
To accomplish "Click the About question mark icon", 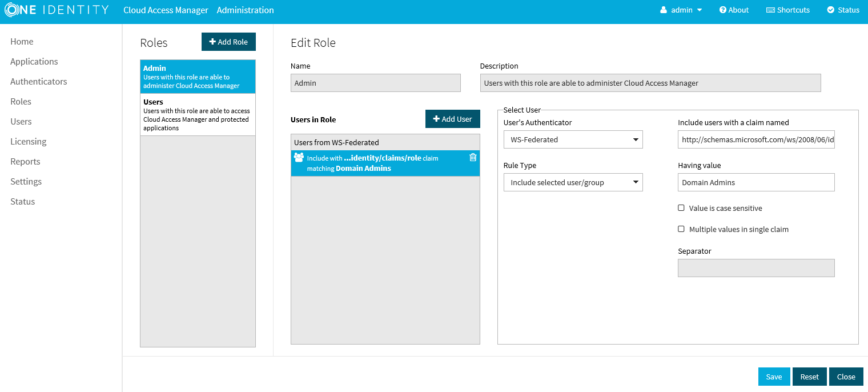I will coord(723,10).
